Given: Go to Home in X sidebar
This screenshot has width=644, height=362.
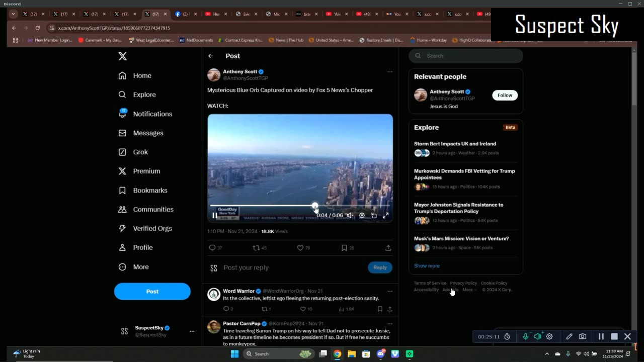Looking at the screenshot, I should (x=135, y=75).
